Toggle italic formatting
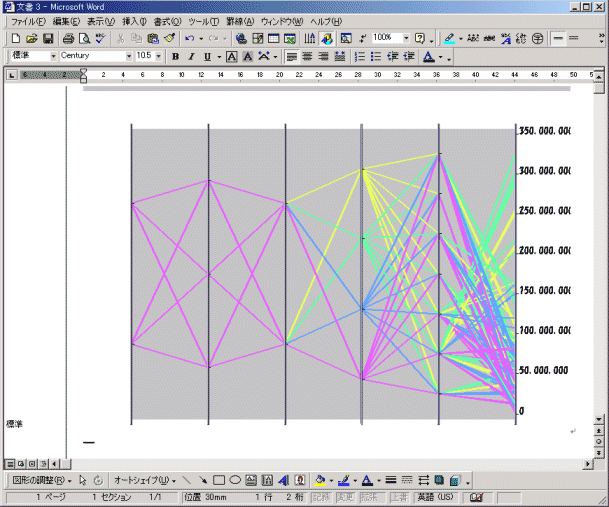609x507 pixels. (191, 57)
